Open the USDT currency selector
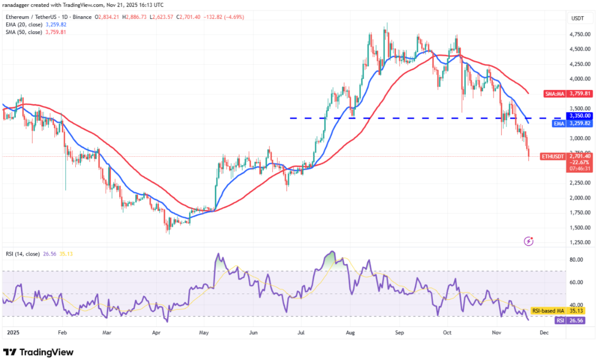 [579, 18]
